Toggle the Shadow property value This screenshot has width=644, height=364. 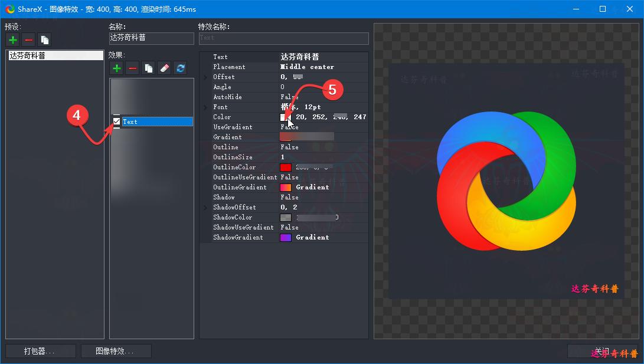coord(289,198)
